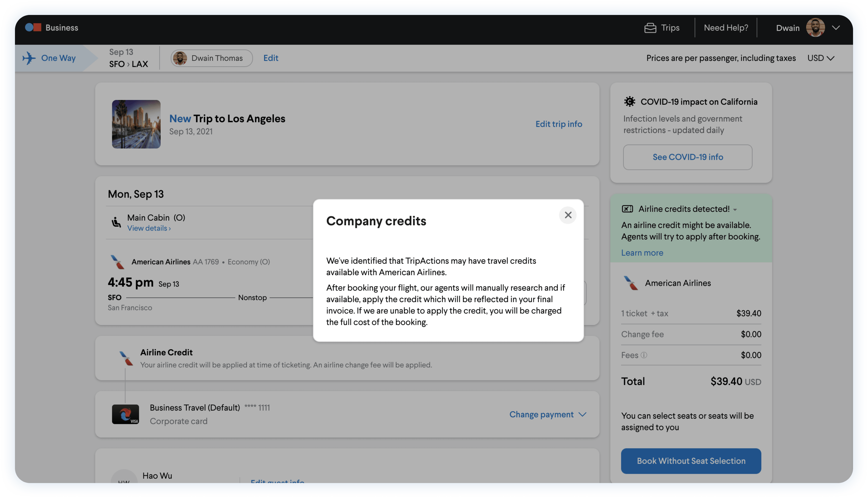Click American Airlines logo in Airline Credit card
868x498 pixels.
tap(126, 358)
